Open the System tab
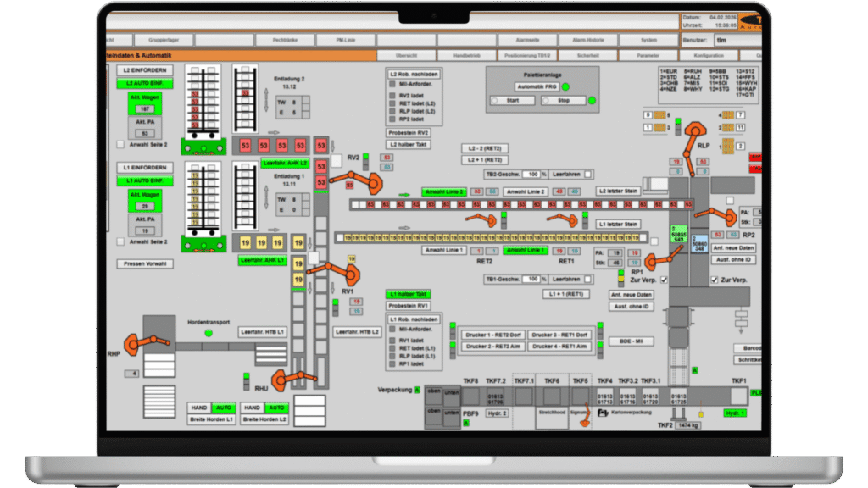The image size is (868, 488). tap(648, 40)
